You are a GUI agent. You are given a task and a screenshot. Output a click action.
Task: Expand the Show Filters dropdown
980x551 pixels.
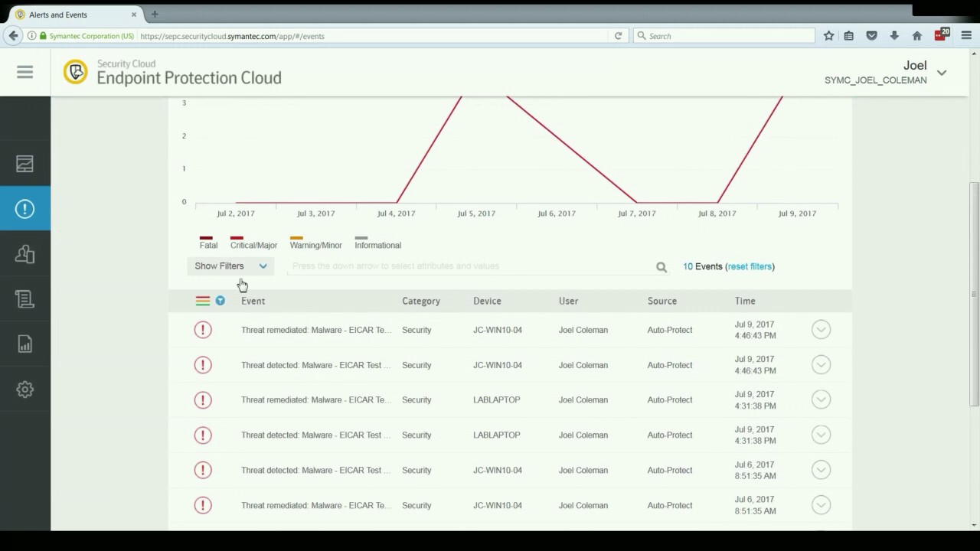[x=230, y=266]
